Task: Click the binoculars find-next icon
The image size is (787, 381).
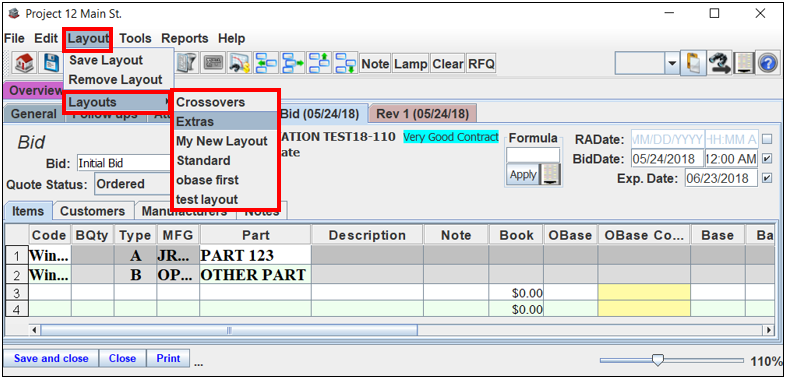Action: 719,64
